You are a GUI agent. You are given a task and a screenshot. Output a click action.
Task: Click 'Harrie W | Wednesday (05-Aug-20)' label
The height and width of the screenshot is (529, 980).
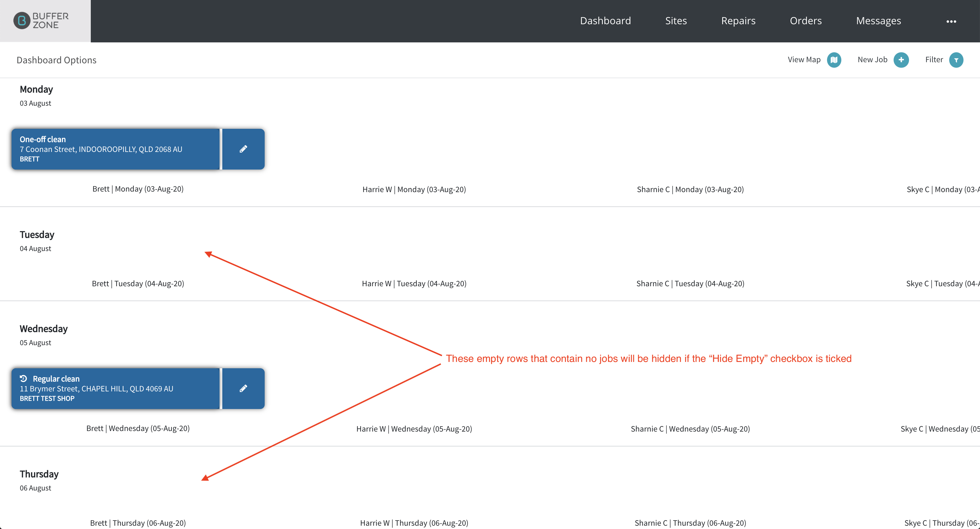point(414,429)
